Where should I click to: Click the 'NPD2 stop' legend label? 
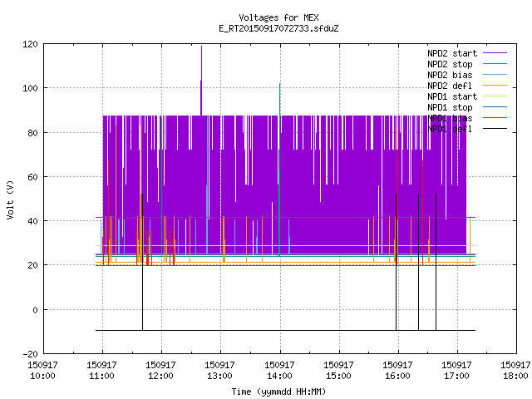(450, 64)
